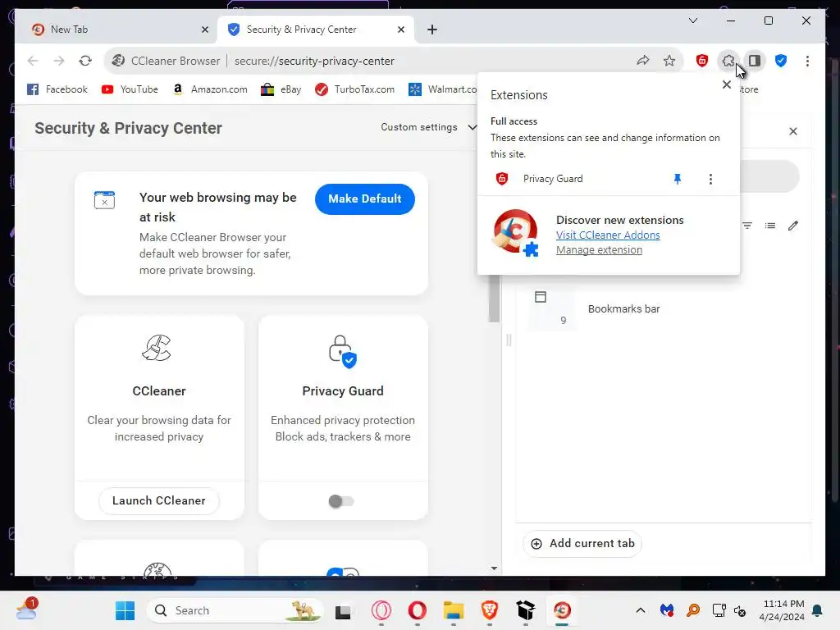Open the notifications bell in taskbar
The height and width of the screenshot is (630, 840).
(818, 610)
